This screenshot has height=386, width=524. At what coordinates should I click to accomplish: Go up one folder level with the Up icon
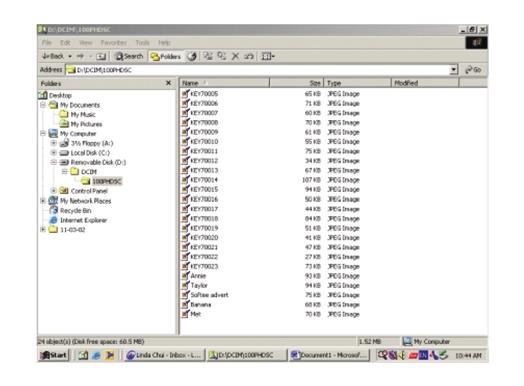pyautogui.click(x=101, y=56)
